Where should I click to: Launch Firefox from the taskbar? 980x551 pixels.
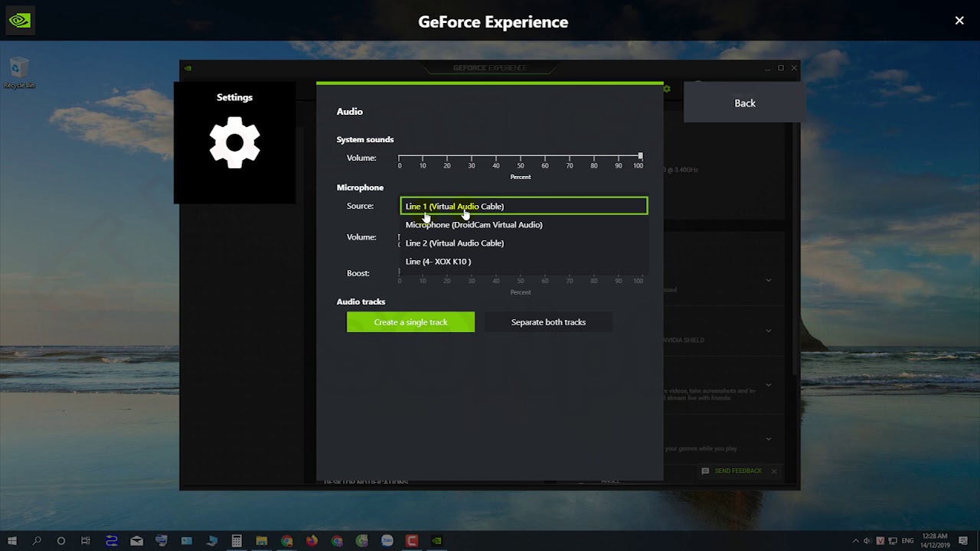(x=312, y=541)
